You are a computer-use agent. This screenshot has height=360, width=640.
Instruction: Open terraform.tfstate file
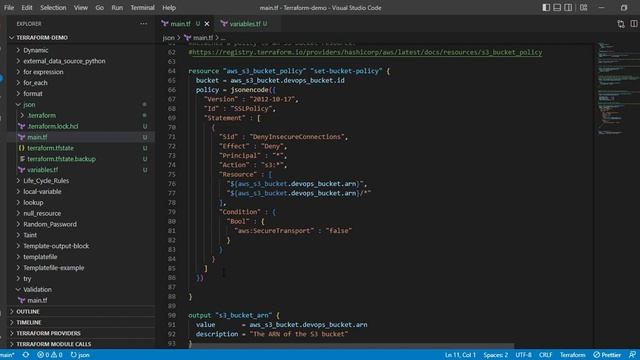click(82, 148)
